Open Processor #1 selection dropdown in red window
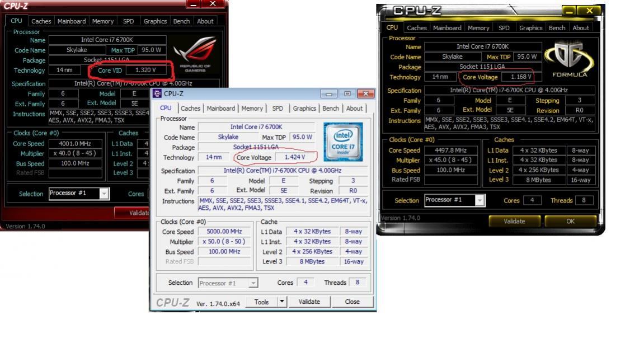Viewport: 644px width, 362px height. 104,194
